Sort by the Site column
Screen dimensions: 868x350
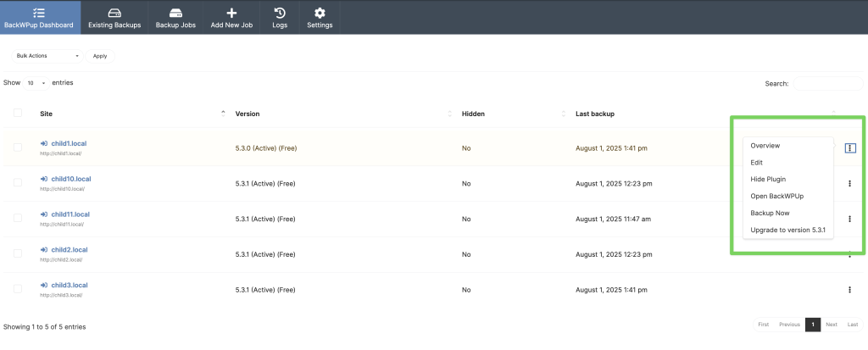(133, 114)
